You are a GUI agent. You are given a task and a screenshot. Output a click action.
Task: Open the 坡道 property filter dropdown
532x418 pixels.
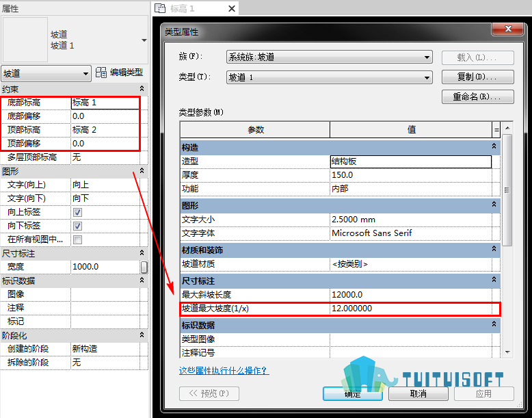point(46,73)
